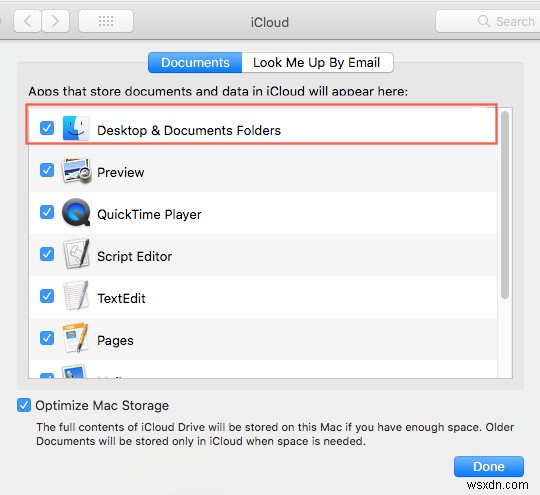Viewport: 540px width, 495px height.
Task: Click the Finder icon for Desktop & Documents
Action: 76,128
